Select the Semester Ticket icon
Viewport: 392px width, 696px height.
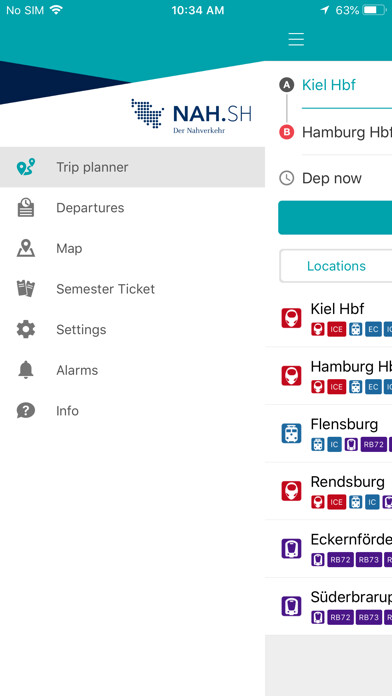pyautogui.click(x=26, y=289)
